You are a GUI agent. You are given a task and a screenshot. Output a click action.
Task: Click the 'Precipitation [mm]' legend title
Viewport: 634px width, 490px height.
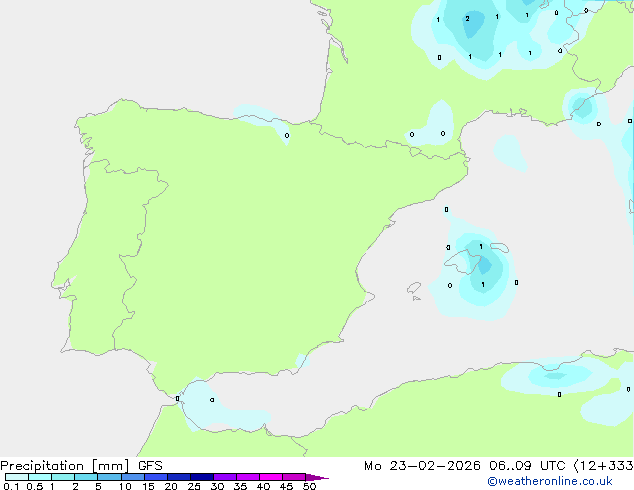point(65,466)
